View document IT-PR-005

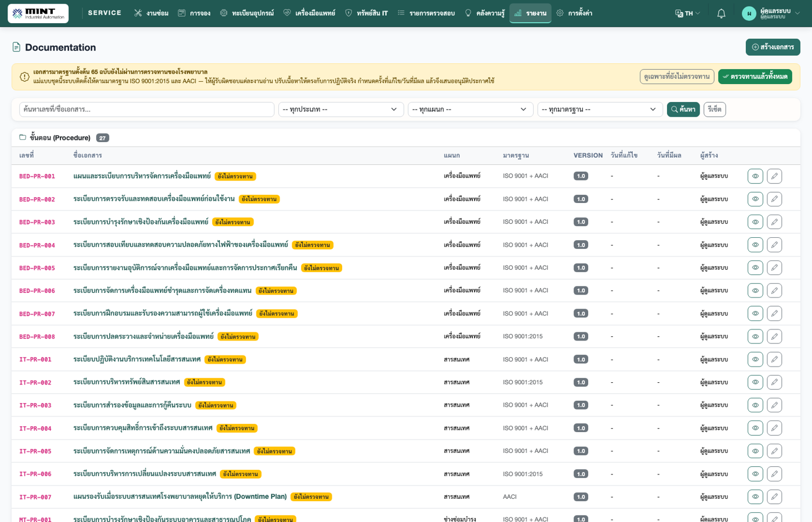[x=755, y=451]
